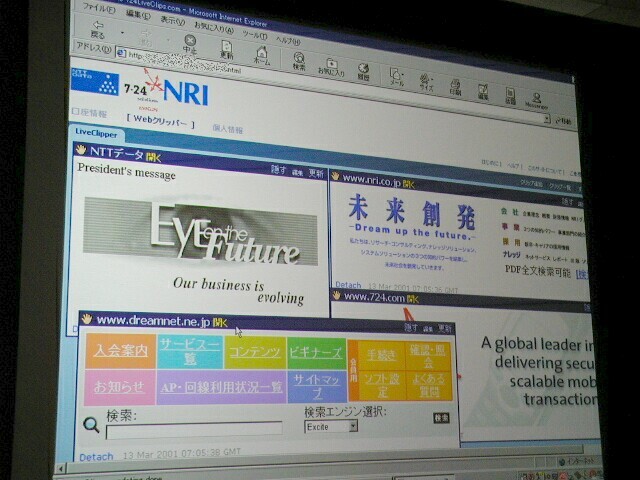Click the hand icon on NTTデータ panel
Screen dimensions: 640x480
[x=82, y=150]
